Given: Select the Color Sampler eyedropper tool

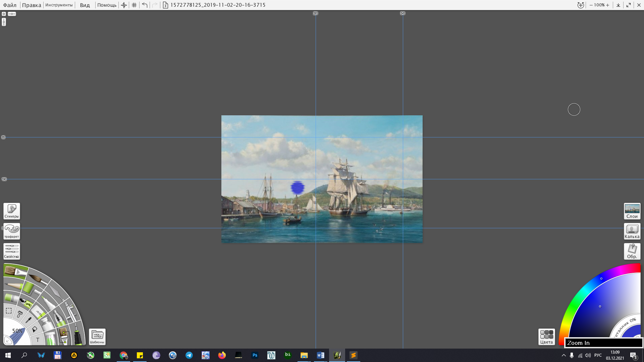Looking at the screenshot, I should (x=29, y=320).
